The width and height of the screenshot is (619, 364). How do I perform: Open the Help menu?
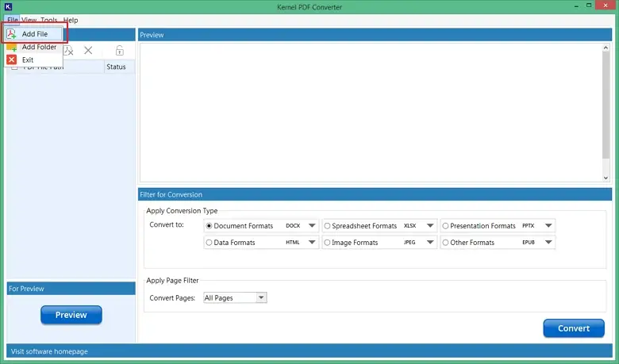click(71, 20)
